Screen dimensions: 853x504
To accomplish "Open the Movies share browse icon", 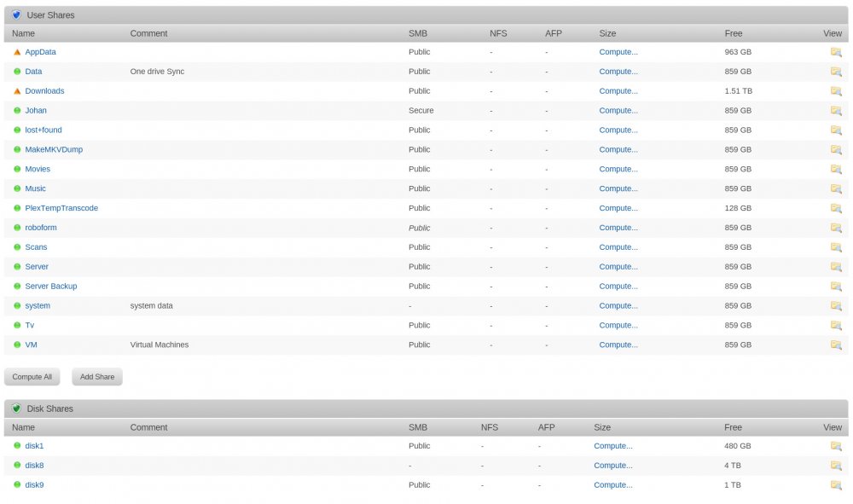I will tap(836, 170).
